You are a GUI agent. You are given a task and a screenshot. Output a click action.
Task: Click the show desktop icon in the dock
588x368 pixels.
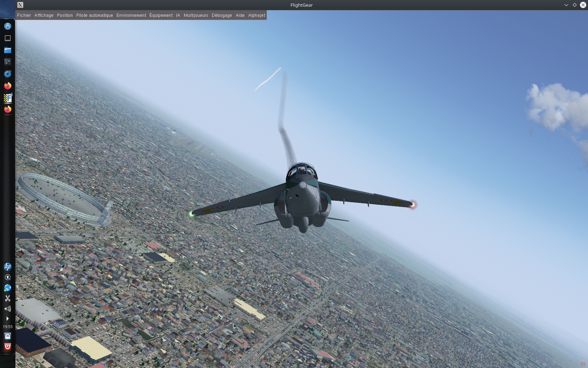click(7, 38)
